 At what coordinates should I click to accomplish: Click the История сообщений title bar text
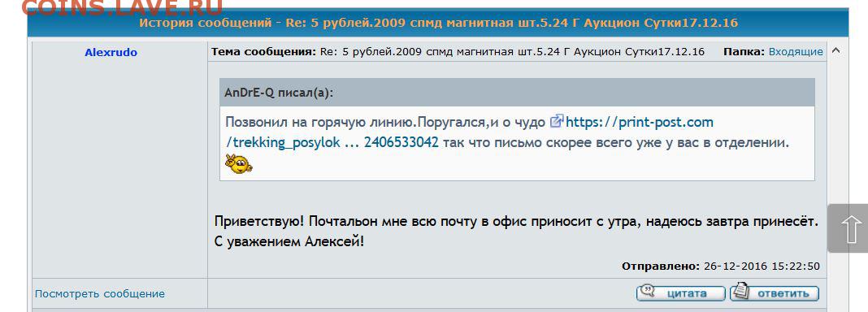(x=438, y=23)
